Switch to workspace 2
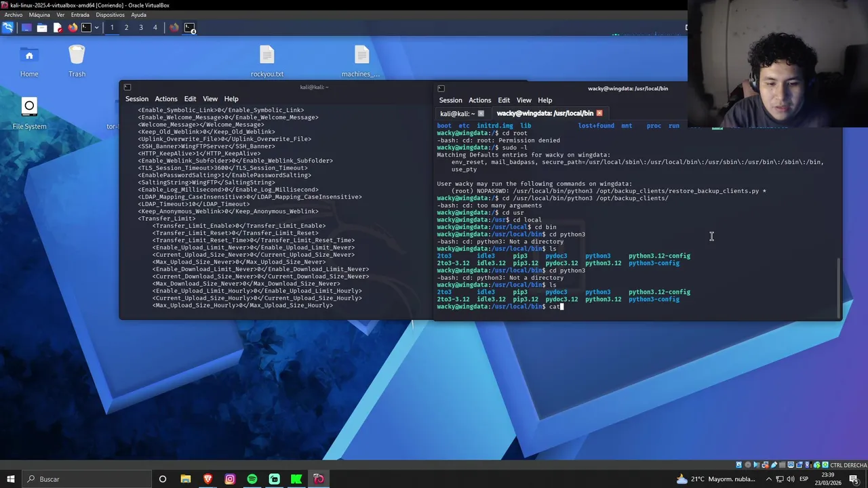 [x=126, y=28]
